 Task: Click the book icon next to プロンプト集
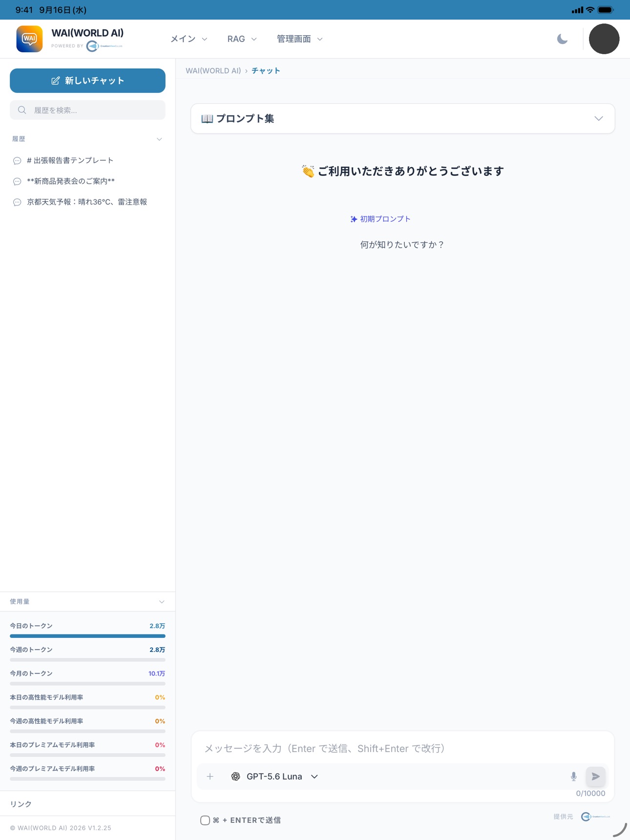click(x=207, y=119)
